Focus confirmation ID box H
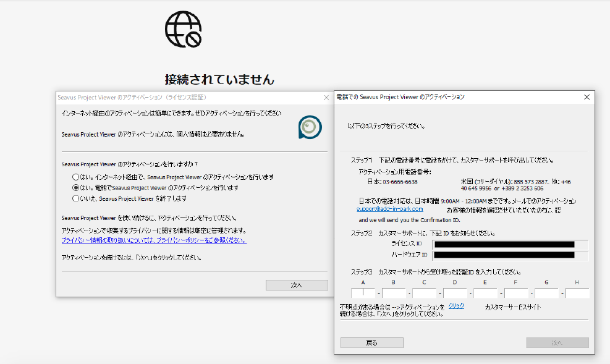 point(577,293)
